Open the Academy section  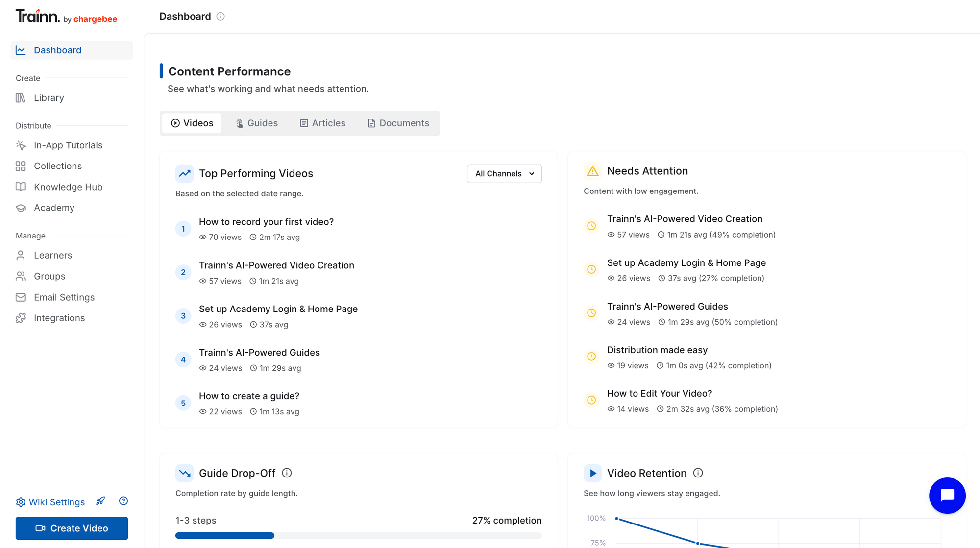(72, 208)
